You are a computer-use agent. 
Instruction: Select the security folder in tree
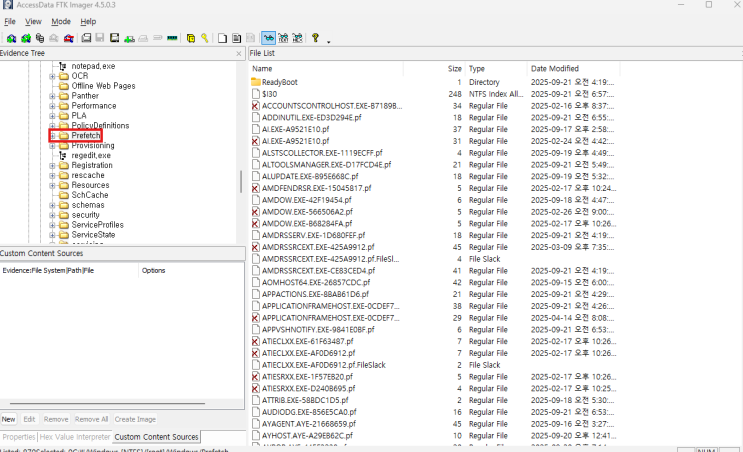pos(85,215)
